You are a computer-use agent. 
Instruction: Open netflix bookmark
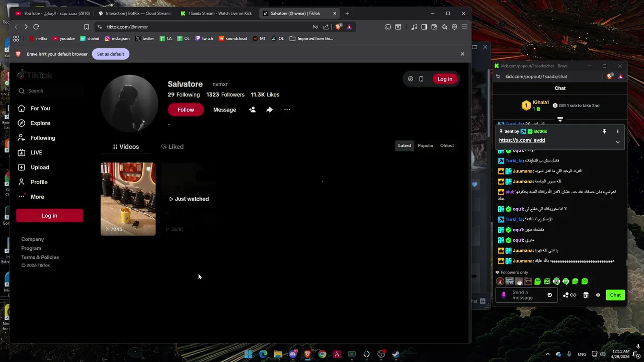point(38,38)
